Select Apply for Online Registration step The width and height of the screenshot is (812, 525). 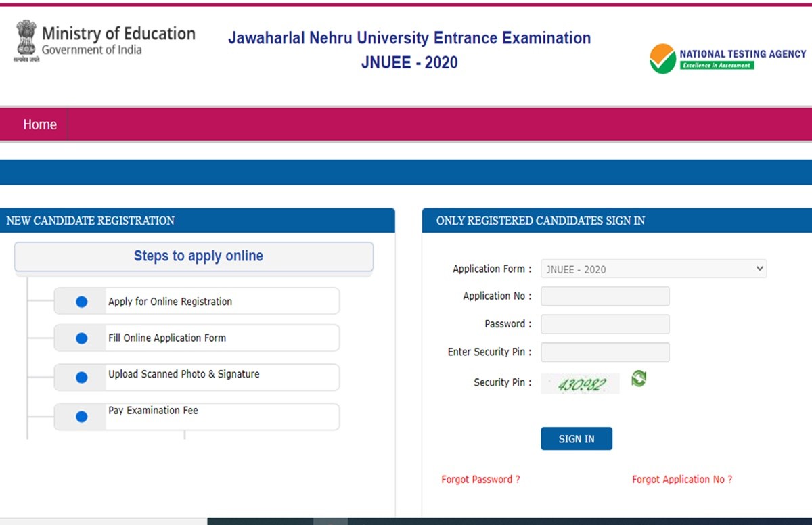pos(170,302)
